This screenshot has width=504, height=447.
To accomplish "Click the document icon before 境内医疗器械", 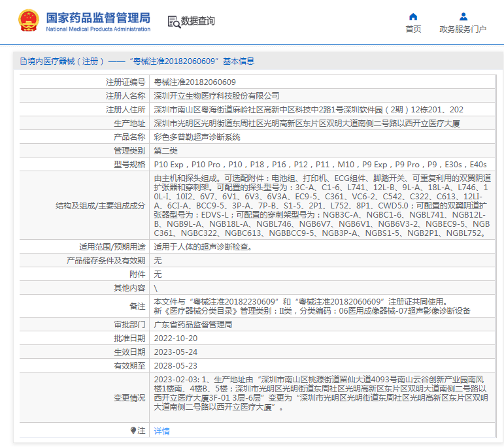I will tap(23, 61).
